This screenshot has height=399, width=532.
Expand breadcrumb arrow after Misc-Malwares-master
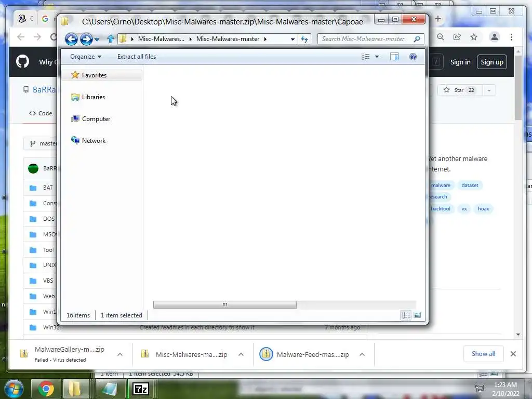[265, 39]
